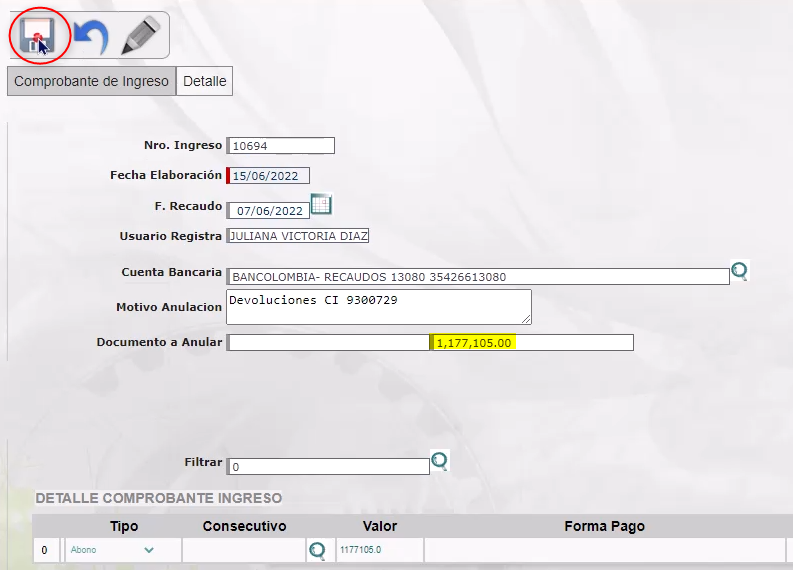The height and width of the screenshot is (570, 793).
Task: Click the F. Recaudo date field
Action: point(269,211)
